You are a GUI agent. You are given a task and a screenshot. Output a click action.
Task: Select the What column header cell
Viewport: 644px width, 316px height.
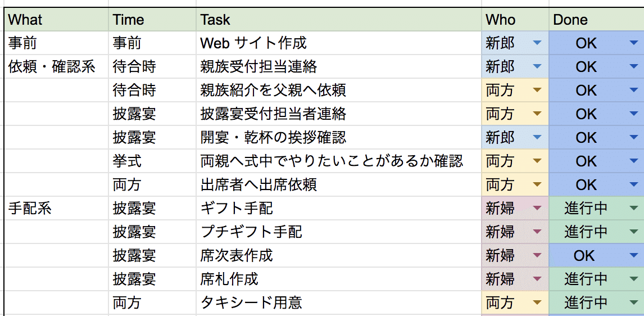[56, 20]
